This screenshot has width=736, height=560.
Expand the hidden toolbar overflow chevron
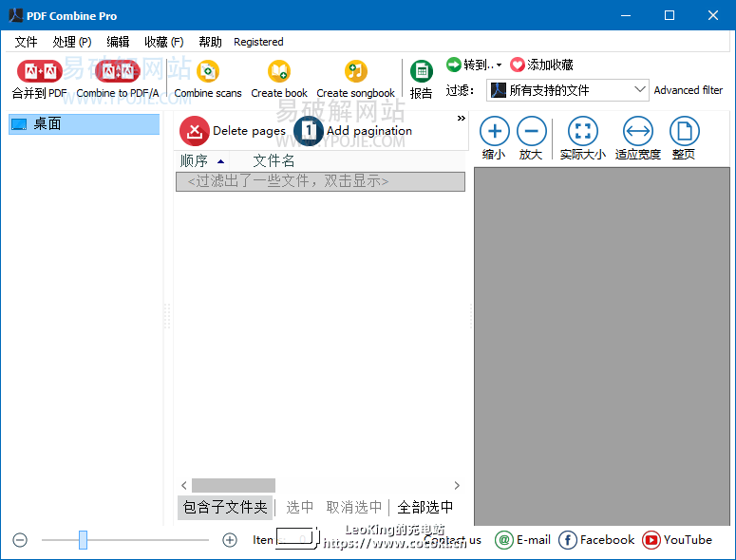click(461, 119)
